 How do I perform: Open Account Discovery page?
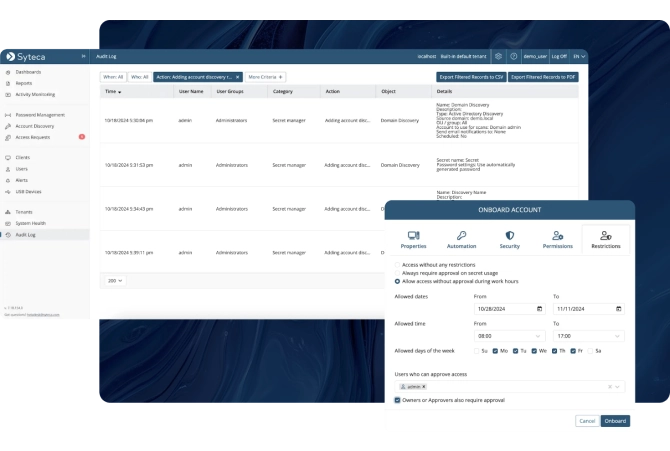tap(35, 126)
